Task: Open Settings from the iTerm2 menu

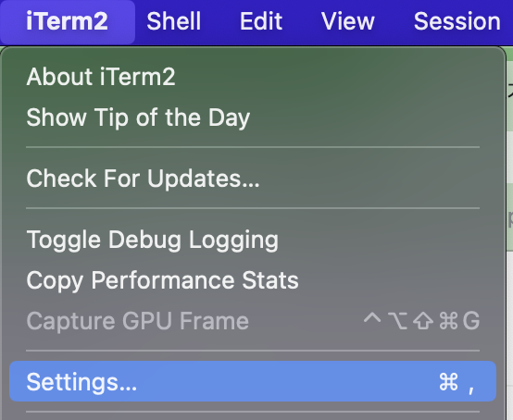Action: [253, 381]
